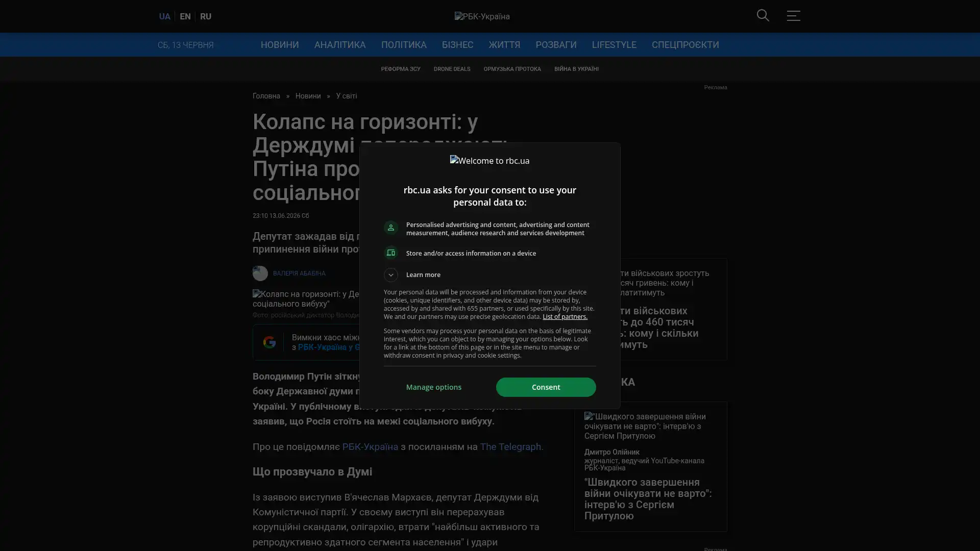Click the store information device icon

390,253
